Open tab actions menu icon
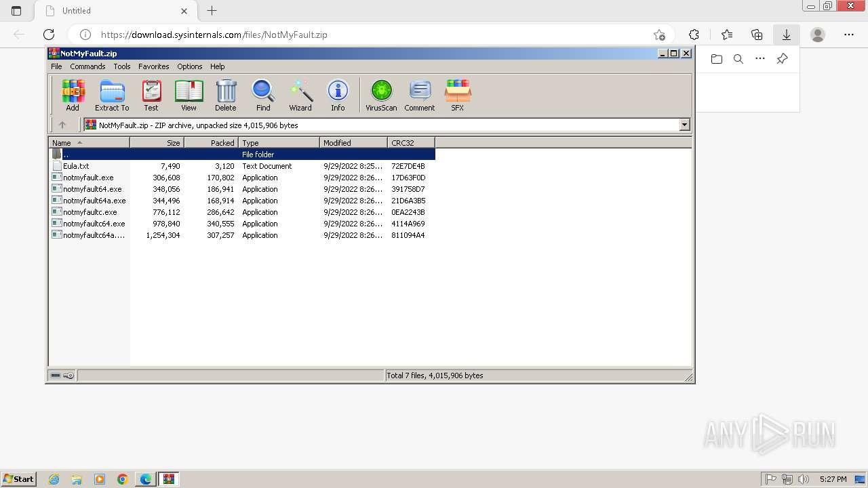 click(16, 11)
